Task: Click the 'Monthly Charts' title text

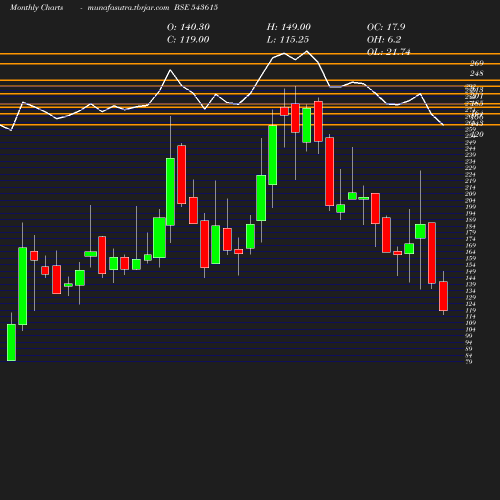Action: click(36, 8)
